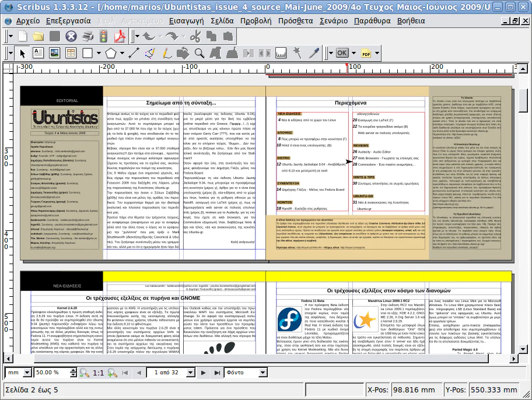The image size is (532, 400).
Task: Select the arrow pointer tool
Action: point(22,53)
